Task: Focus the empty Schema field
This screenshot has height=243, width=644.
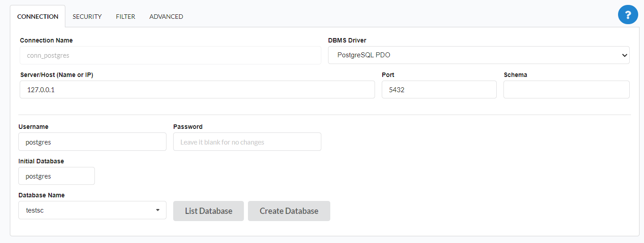Action: point(567,90)
